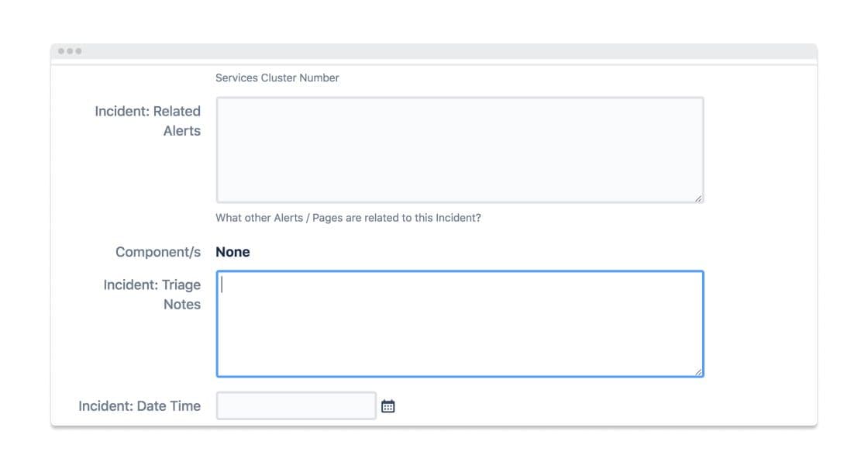Click the gray window title bar
Screen dimensions: 868x469
(x=434, y=51)
